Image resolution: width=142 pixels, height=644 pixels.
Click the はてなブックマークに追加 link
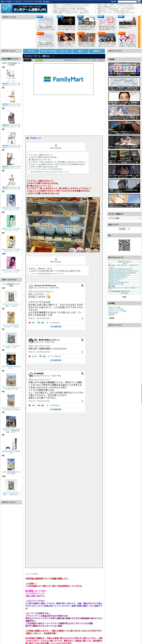click(x=117, y=311)
